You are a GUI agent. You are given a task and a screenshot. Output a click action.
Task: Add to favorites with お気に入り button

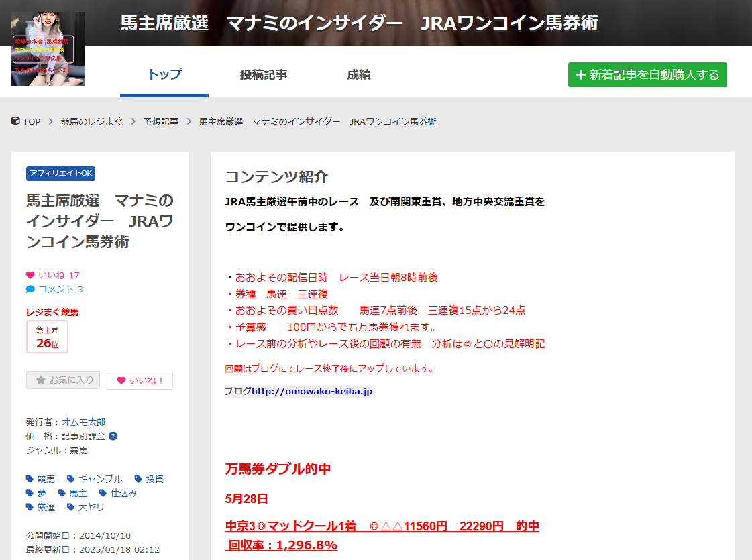click(63, 380)
